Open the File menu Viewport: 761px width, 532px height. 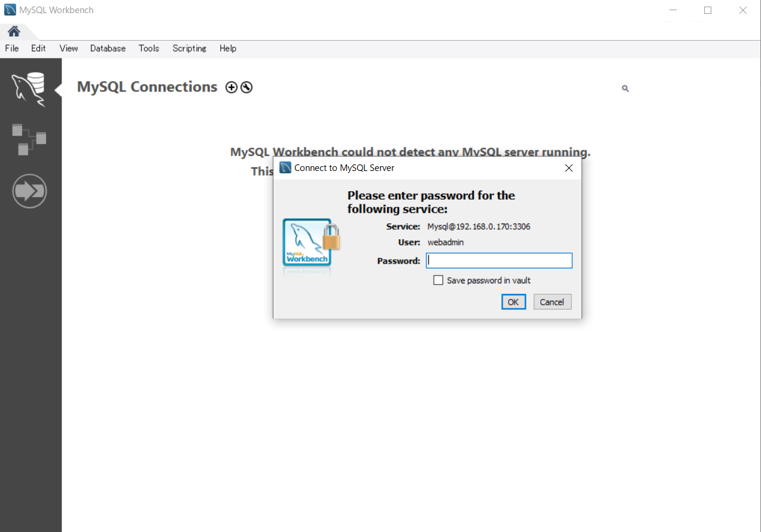pyautogui.click(x=12, y=48)
